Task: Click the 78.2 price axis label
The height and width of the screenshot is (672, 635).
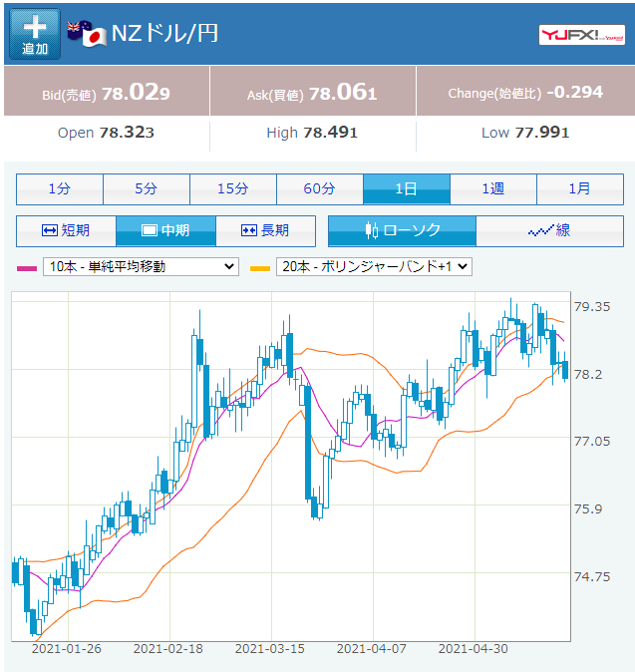Action: 588,375
